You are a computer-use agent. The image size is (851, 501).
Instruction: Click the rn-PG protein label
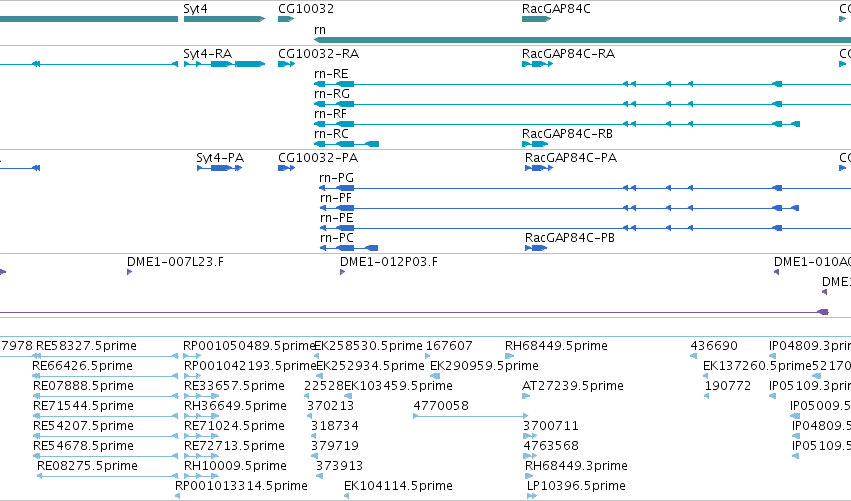pyautogui.click(x=336, y=178)
